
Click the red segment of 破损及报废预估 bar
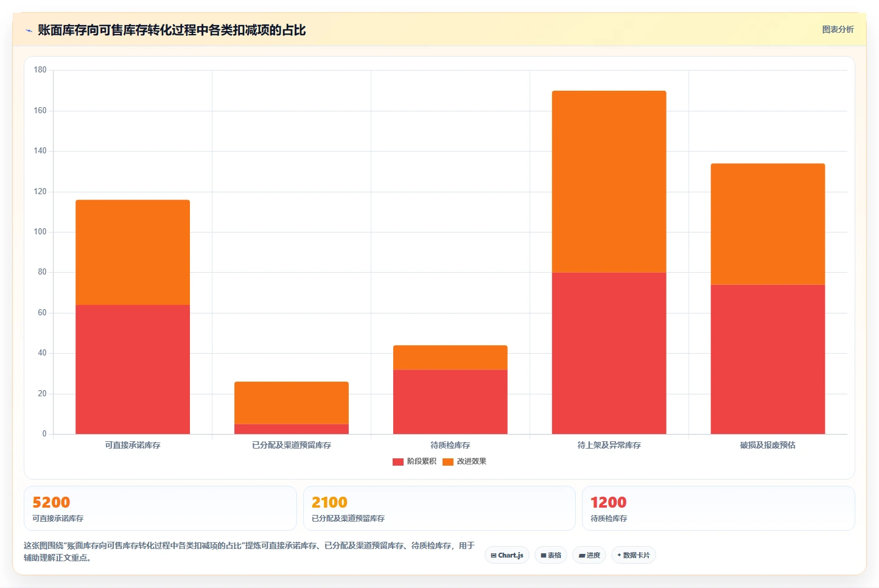pyautogui.click(x=768, y=359)
